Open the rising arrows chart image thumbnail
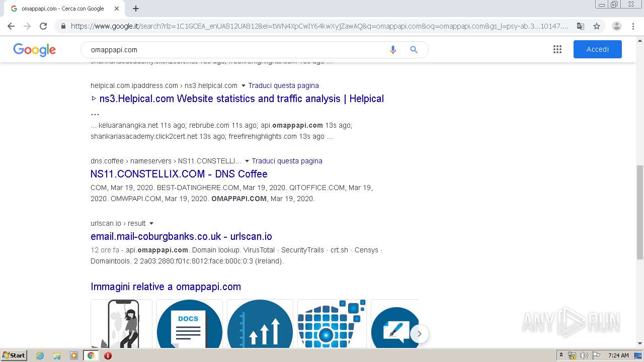Screen dimensions: 644x362 pos(260,323)
